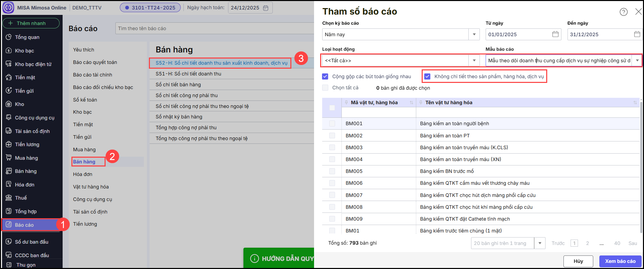644x269 pixels.
Task: Open the Đến ngày calendar picker icon
Action: click(x=637, y=34)
